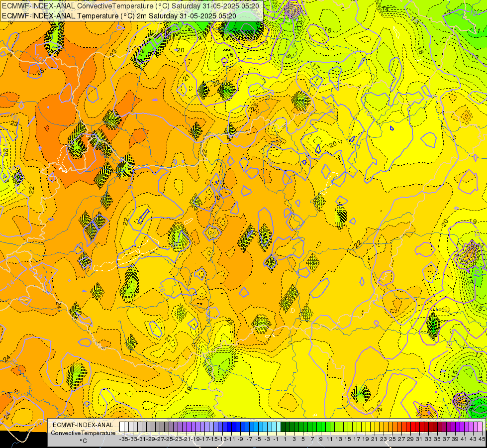Click the °C unit label in the legend
Viewport: 487px width, 448px height.
pos(83,441)
